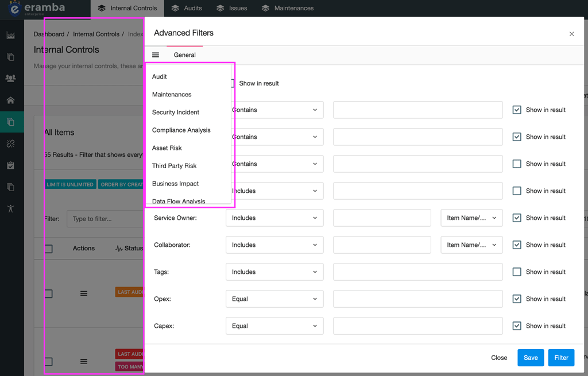Image resolution: width=588 pixels, height=376 pixels.
Task: Focus the Service Owner value field
Action: (382, 218)
